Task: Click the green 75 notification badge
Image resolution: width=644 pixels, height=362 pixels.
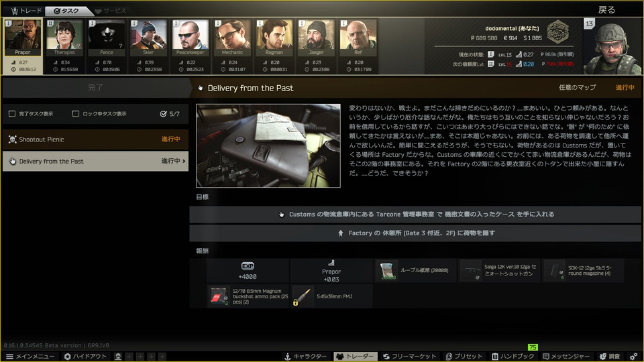Action: tap(533, 347)
